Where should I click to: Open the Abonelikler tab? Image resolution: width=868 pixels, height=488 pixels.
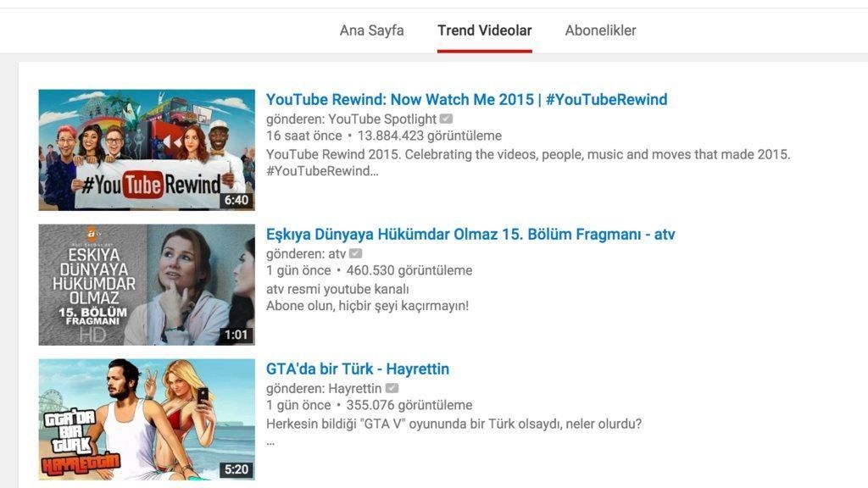[x=600, y=30]
